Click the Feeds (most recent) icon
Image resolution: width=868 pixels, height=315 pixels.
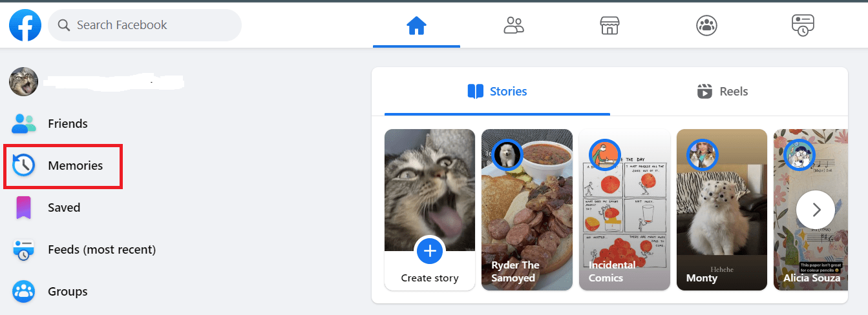tap(23, 250)
